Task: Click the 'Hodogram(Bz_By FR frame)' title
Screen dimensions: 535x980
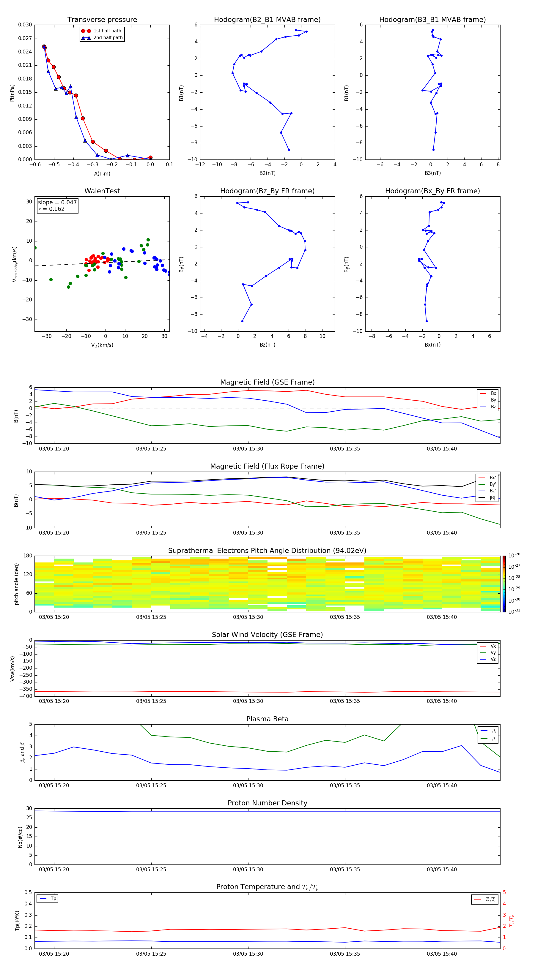Action: [267, 191]
